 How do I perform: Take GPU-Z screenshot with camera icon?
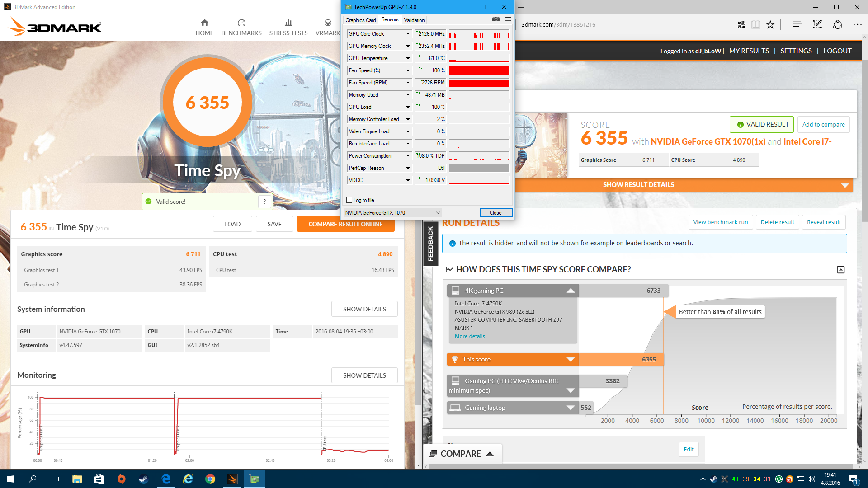coord(496,19)
